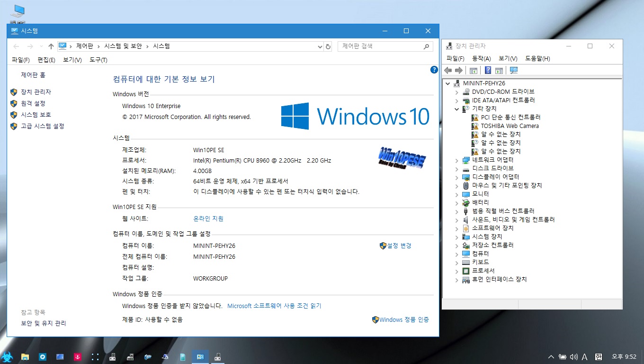Open 보기(V) menu in System window
This screenshot has height=364, width=644.
click(72, 60)
